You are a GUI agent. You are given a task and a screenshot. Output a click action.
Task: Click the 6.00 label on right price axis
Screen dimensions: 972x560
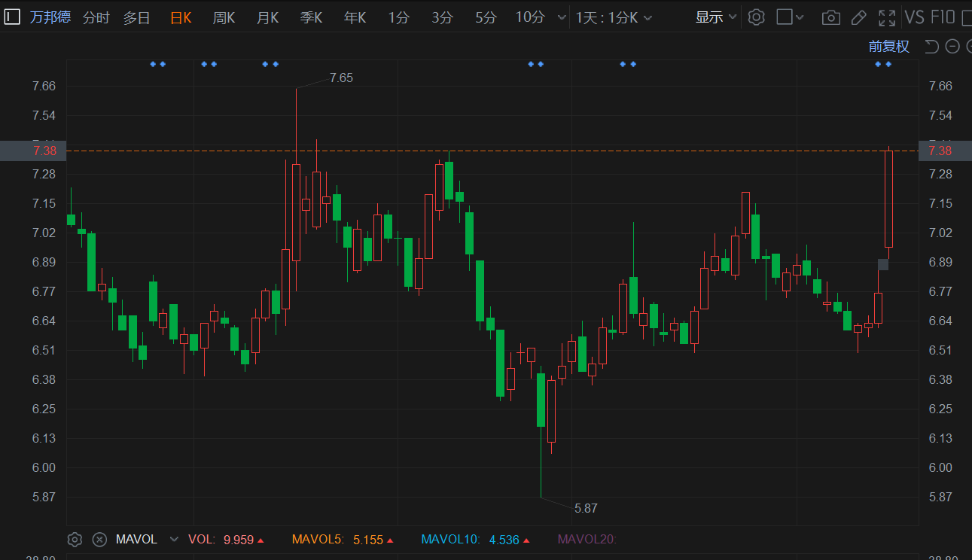(941, 467)
